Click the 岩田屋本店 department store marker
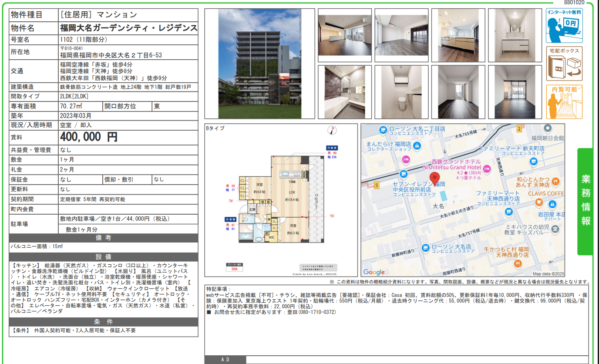The image size is (599, 364). (x=552, y=204)
